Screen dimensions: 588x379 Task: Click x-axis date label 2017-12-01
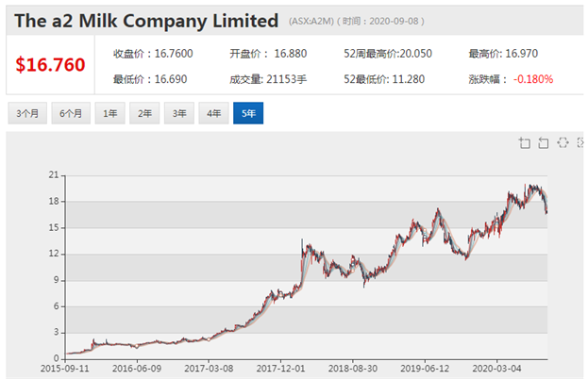pos(281,369)
